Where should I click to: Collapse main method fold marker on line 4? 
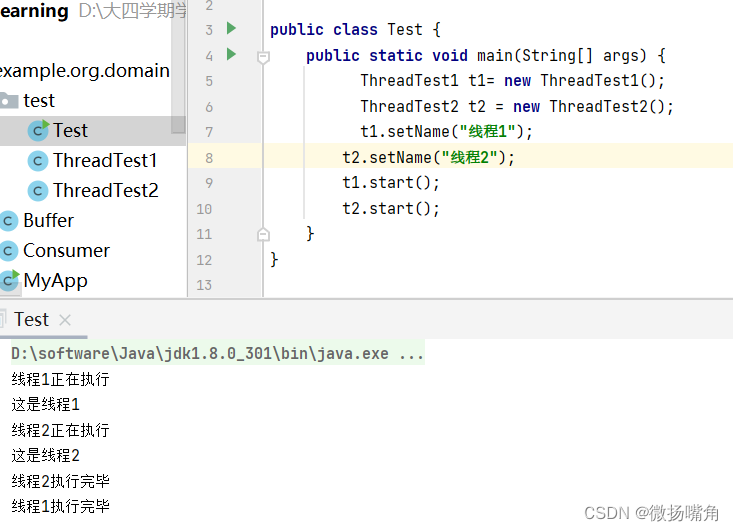point(263,57)
